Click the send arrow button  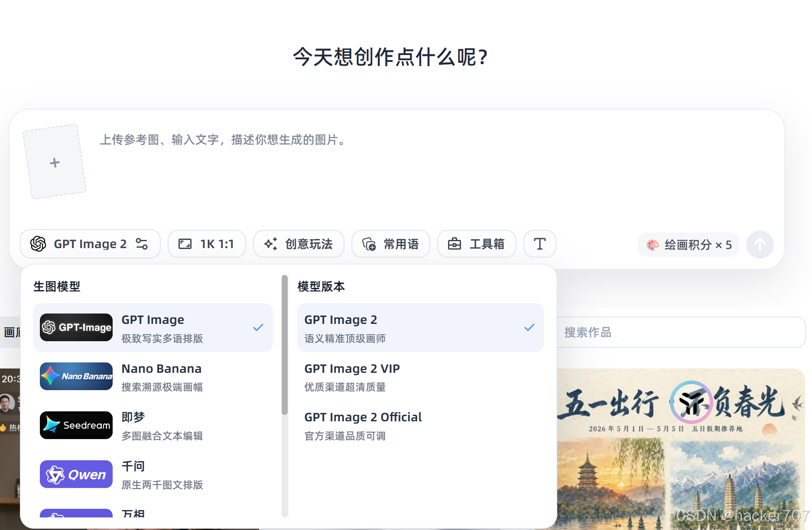coord(760,245)
